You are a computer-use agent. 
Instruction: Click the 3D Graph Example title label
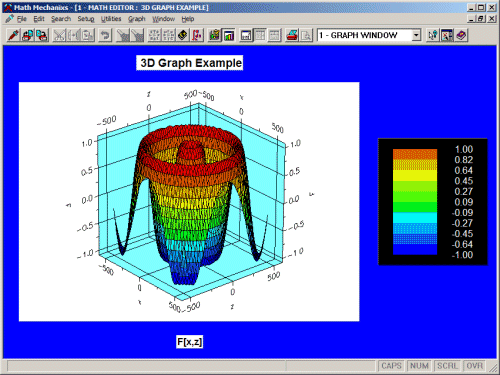(x=190, y=63)
